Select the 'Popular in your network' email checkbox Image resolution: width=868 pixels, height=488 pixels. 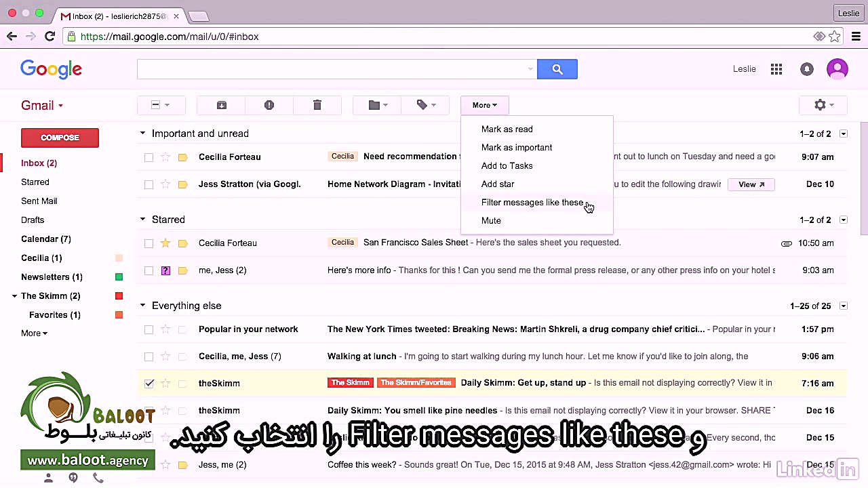click(149, 329)
